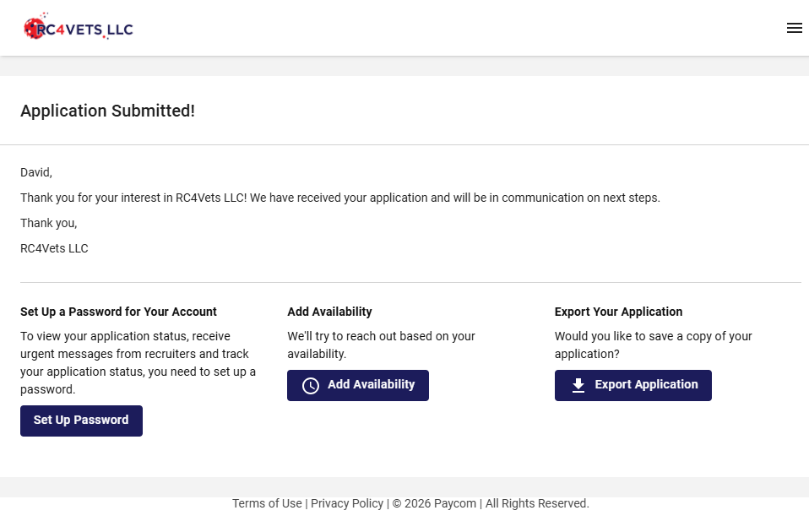Click the 'save a copy of your application' description
The image size is (809, 532).
pyautogui.click(x=653, y=345)
